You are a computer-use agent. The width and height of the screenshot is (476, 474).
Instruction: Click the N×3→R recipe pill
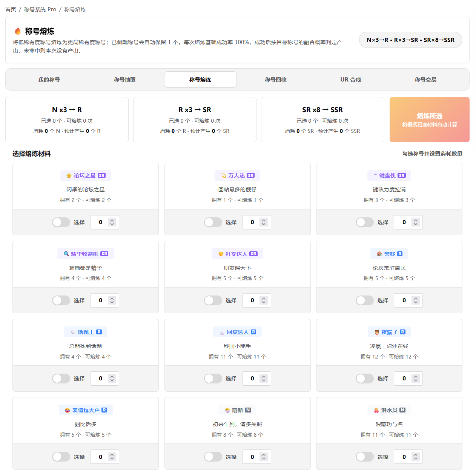pos(410,40)
